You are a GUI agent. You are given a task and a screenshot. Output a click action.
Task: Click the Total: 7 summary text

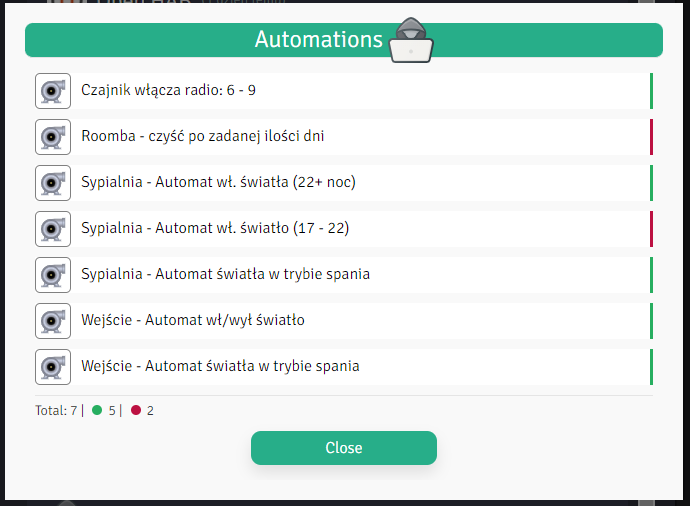(56, 410)
